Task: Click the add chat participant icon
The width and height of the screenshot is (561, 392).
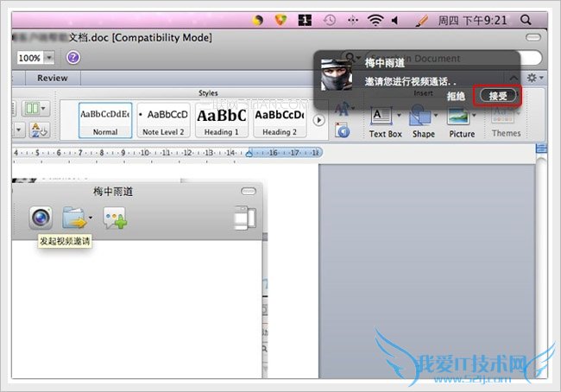Action: pos(115,218)
